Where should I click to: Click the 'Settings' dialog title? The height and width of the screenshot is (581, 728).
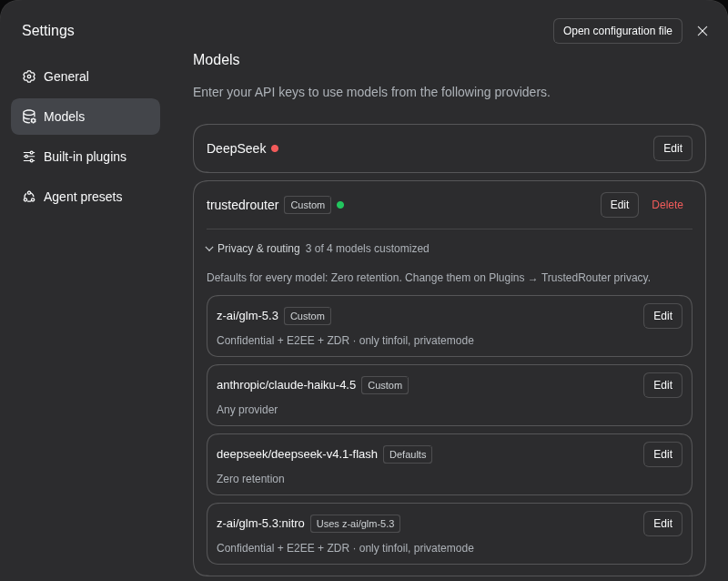(x=48, y=31)
